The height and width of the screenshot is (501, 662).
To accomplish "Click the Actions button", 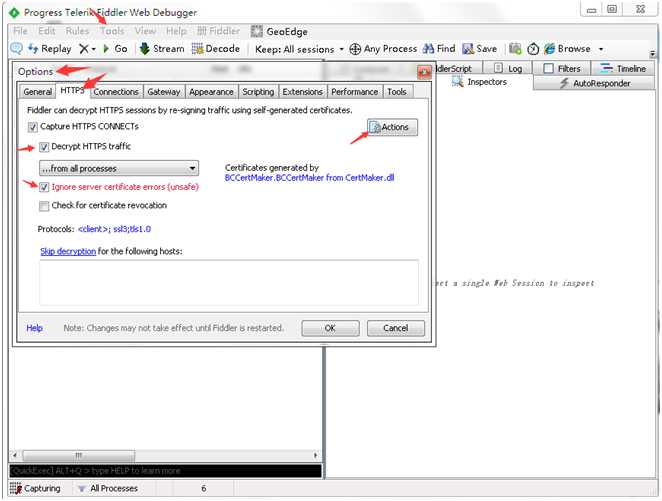I will [x=392, y=127].
